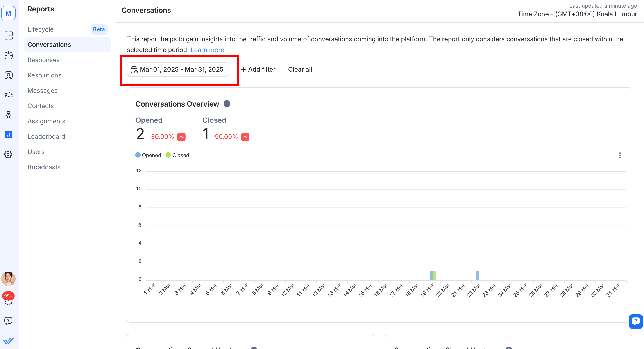The width and height of the screenshot is (644, 349).
Task: Open the broadcasts megaphone icon
Action: tap(9, 95)
